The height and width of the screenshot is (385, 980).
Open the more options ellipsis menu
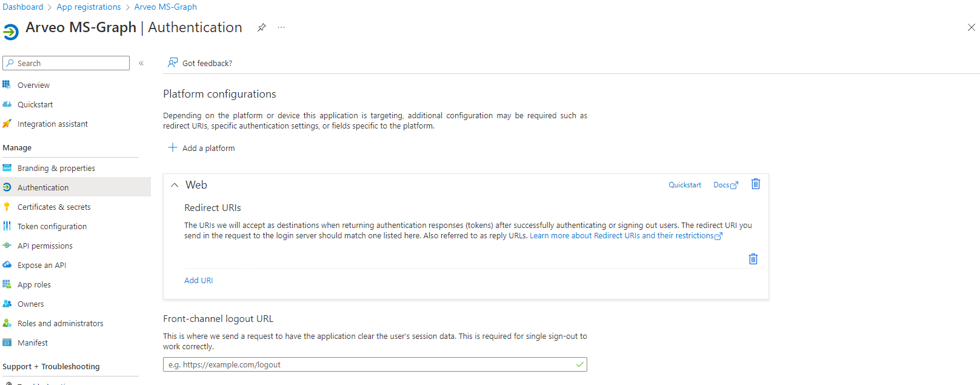[281, 27]
